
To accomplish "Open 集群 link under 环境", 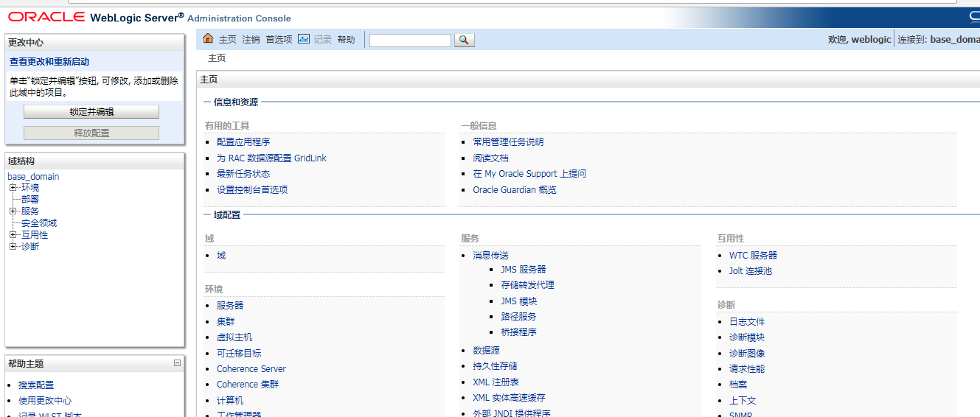I will coord(226,322).
